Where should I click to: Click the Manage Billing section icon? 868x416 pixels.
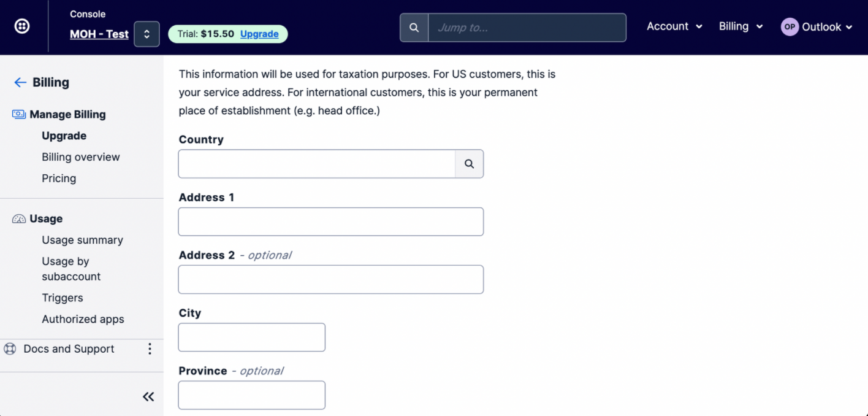pyautogui.click(x=19, y=114)
